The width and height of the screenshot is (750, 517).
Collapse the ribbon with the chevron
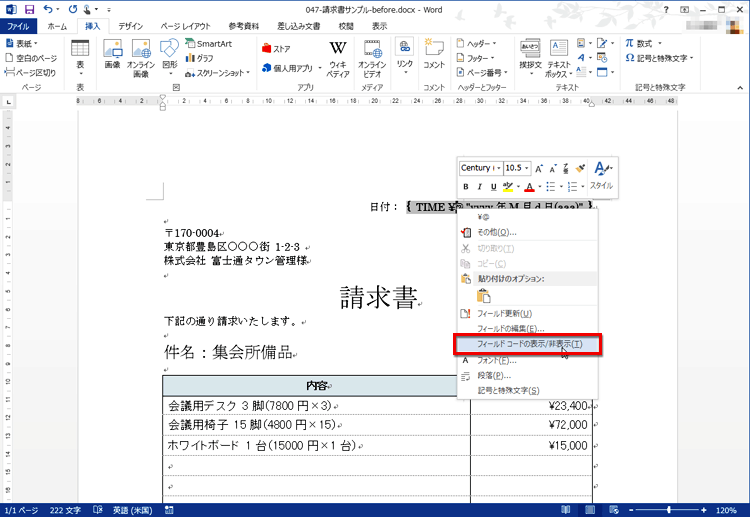click(x=740, y=88)
